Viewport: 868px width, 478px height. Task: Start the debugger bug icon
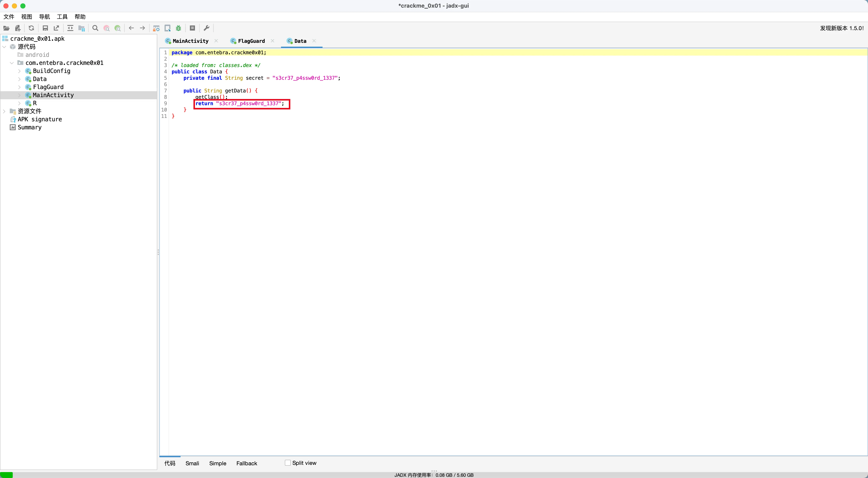pos(179,28)
